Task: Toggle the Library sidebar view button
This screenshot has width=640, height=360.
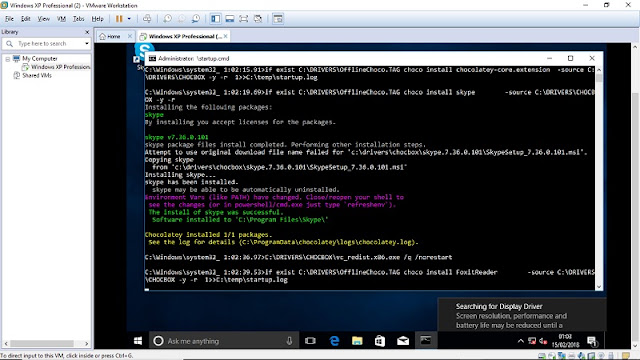Action: coord(216,19)
